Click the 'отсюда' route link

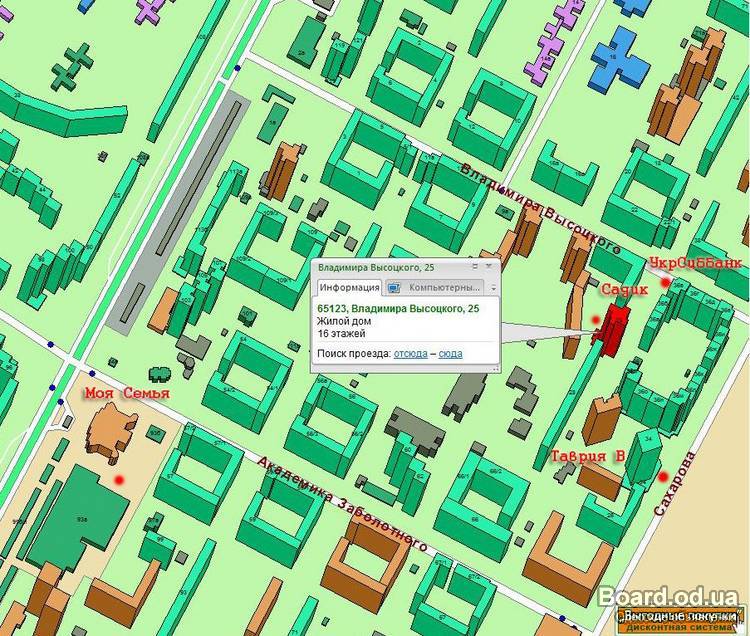pyautogui.click(x=410, y=353)
